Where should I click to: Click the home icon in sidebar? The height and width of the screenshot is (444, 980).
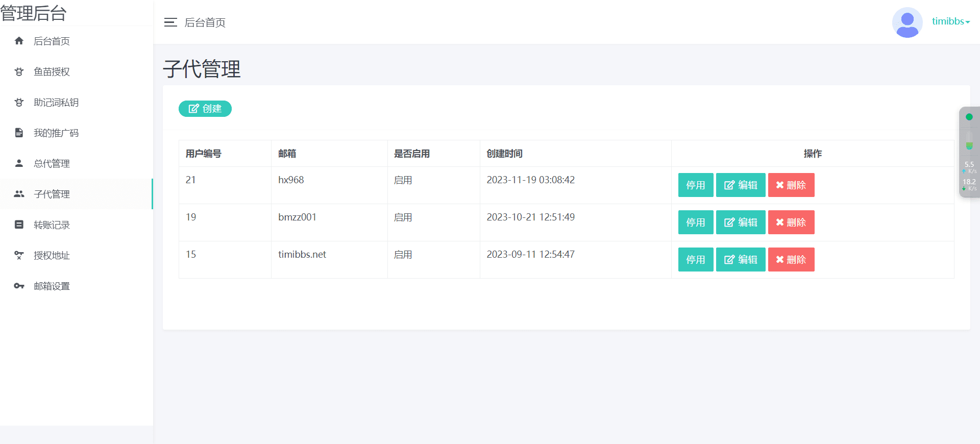point(19,41)
